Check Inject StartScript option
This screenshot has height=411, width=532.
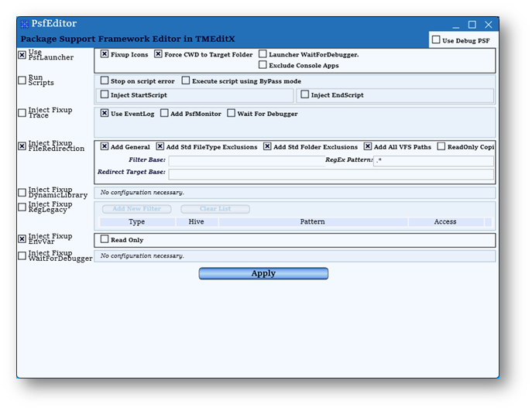pyautogui.click(x=105, y=94)
